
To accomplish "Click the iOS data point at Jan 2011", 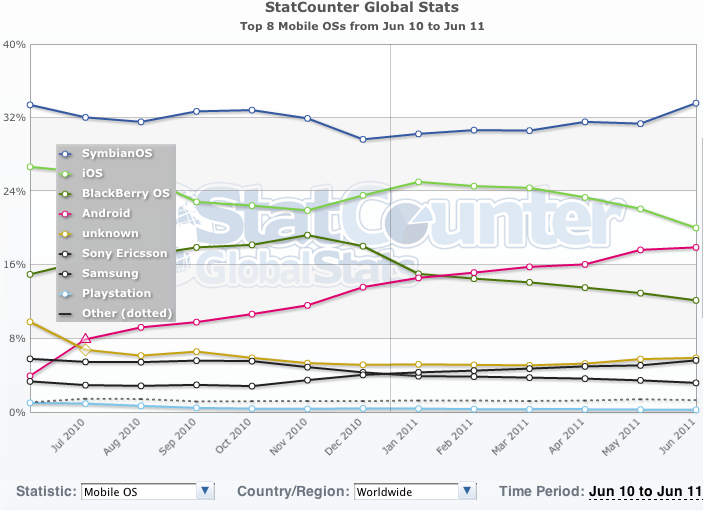I will [418, 182].
